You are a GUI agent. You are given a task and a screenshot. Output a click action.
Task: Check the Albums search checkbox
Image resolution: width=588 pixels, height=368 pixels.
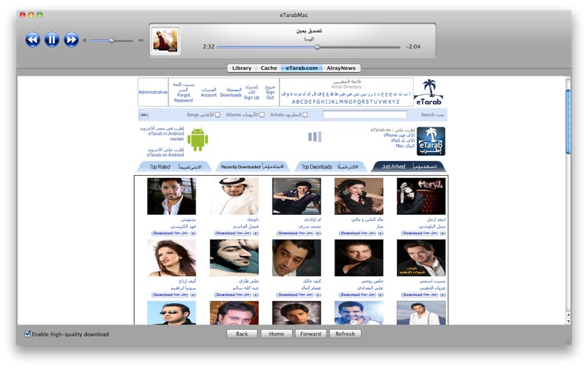point(262,115)
